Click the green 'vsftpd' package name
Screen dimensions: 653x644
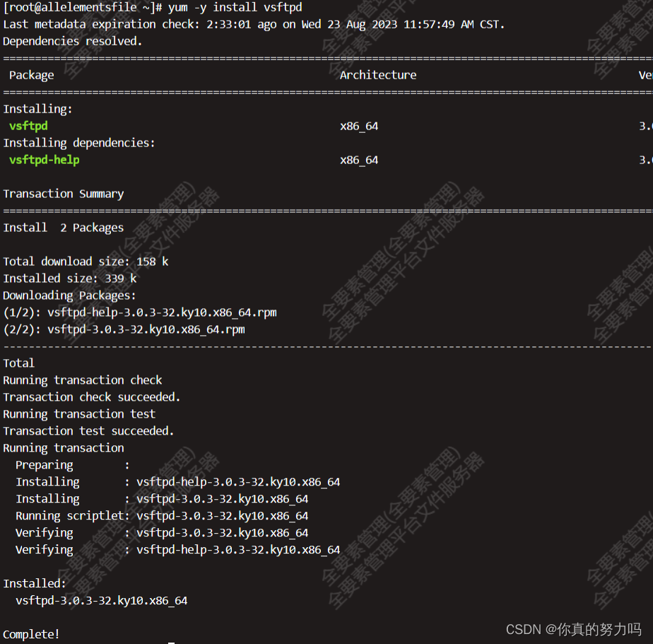coord(28,126)
